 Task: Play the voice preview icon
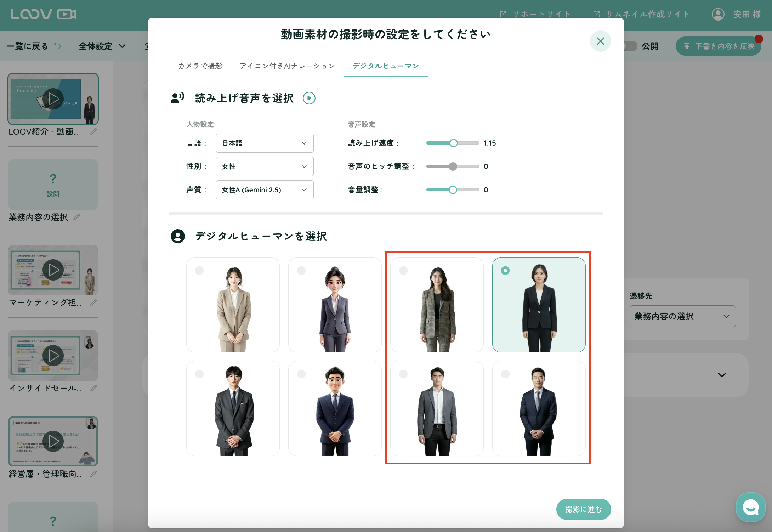click(309, 98)
